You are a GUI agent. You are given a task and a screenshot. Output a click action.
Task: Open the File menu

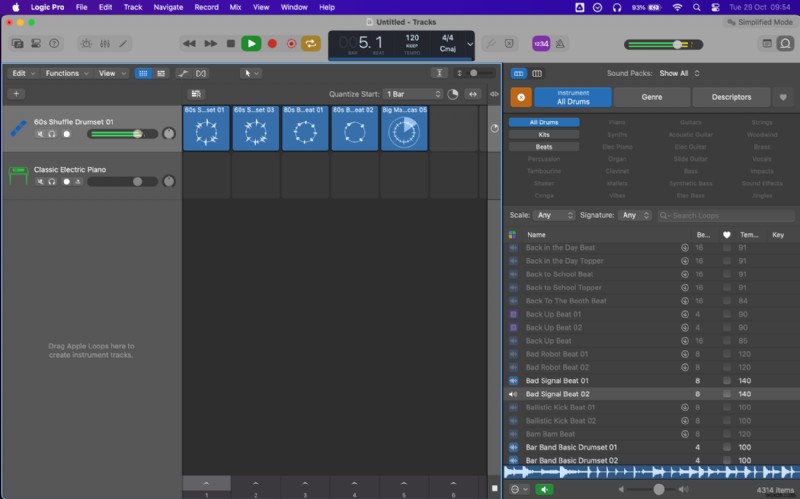point(81,7)
